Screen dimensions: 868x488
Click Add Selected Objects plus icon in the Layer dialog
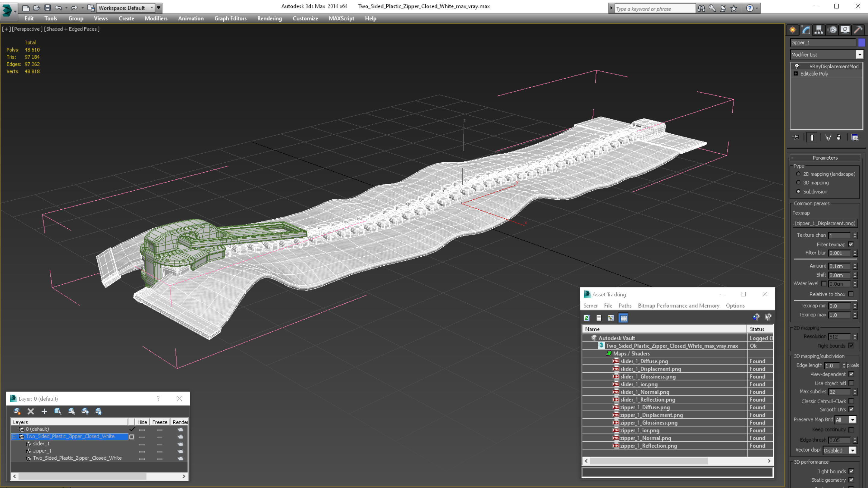point(44,411)
